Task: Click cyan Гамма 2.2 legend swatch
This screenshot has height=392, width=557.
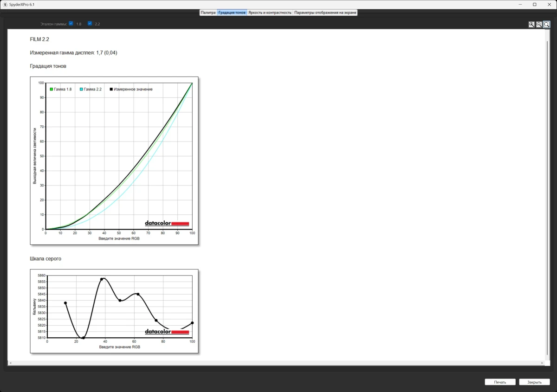Action: pyautogui.click(x=81, y=89)
